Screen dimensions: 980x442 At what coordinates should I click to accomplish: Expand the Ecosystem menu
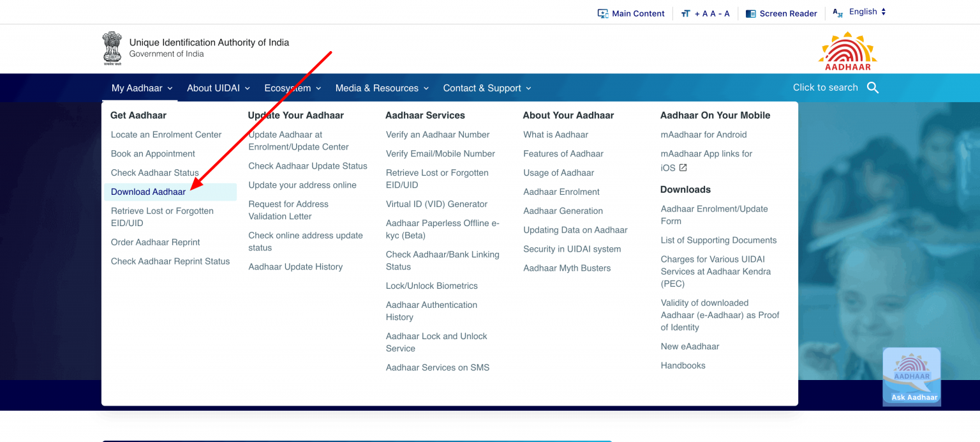point(293,88)
